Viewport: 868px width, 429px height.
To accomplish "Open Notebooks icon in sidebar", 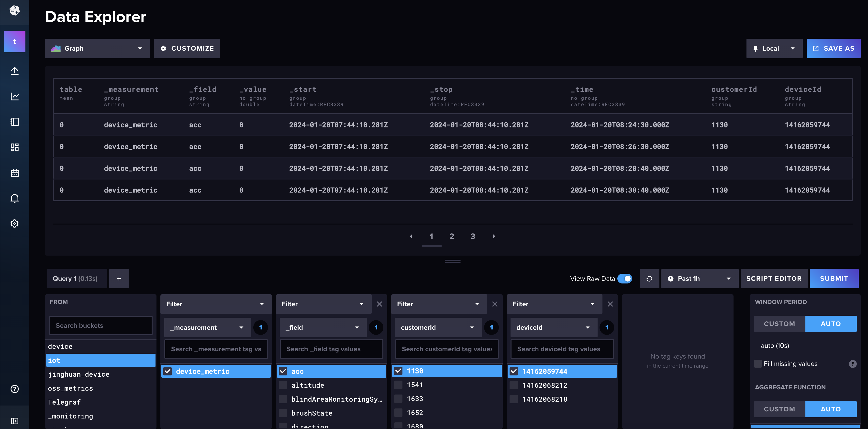I will tap(14, 122).
